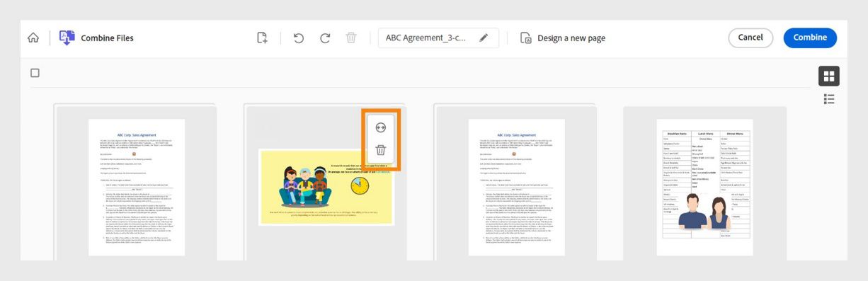Add files using the page-plus icon

(262, 38)
